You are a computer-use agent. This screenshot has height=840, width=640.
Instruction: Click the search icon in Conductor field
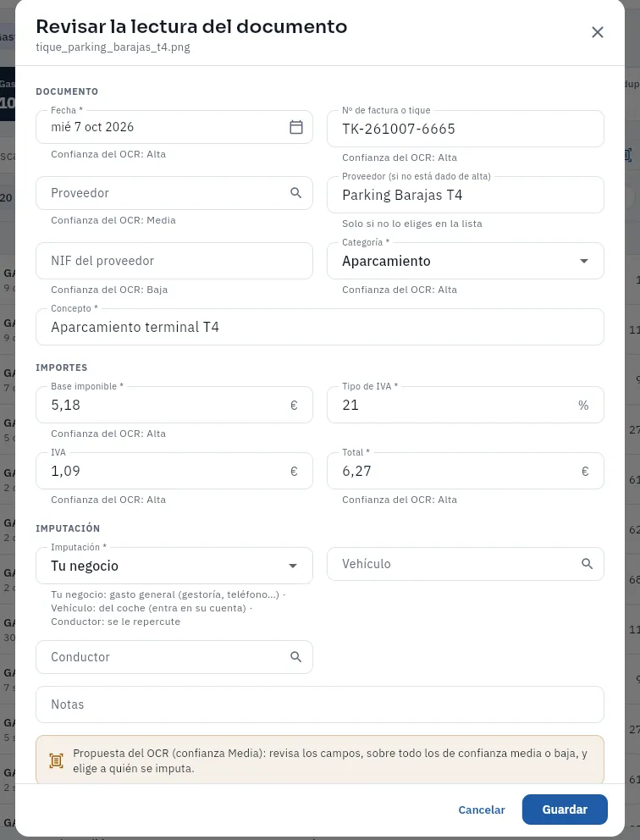tap(295, 657)
